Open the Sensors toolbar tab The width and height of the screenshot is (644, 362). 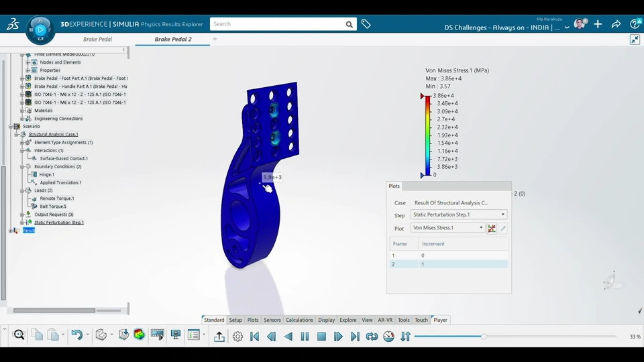[x=272, y=320]
